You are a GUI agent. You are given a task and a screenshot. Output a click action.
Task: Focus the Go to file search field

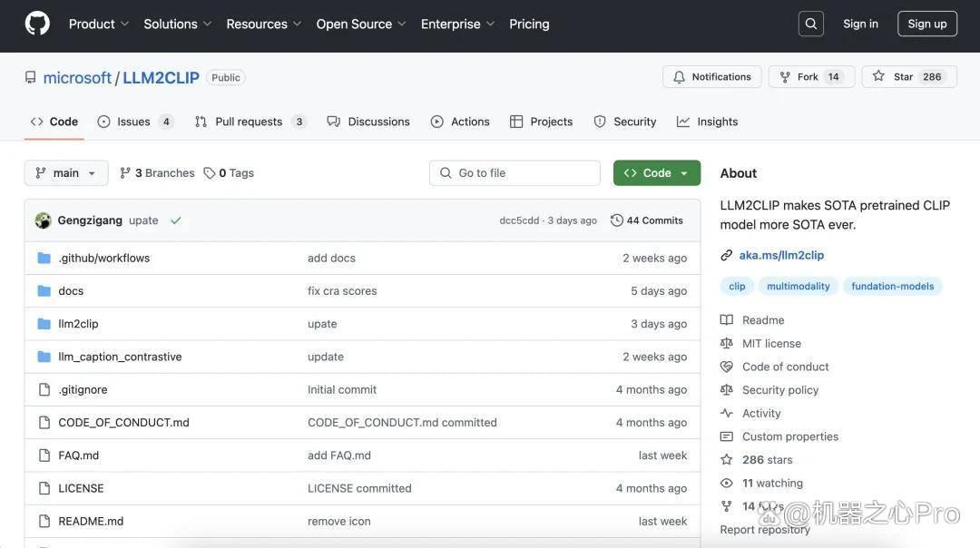[515, 173]
